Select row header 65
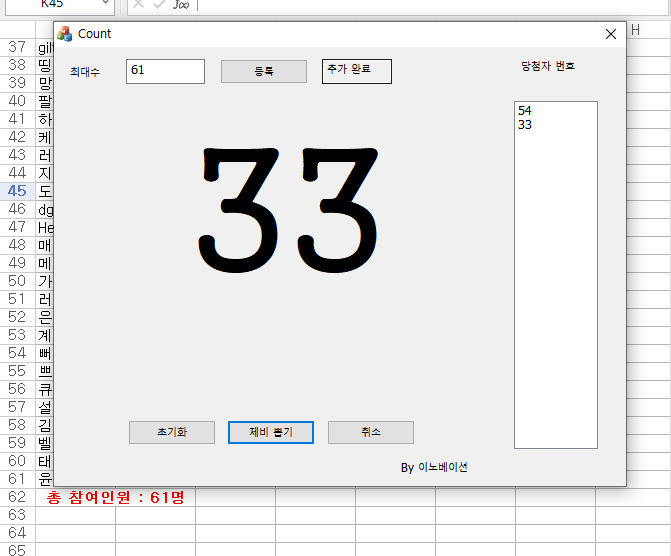 [17, 550]
